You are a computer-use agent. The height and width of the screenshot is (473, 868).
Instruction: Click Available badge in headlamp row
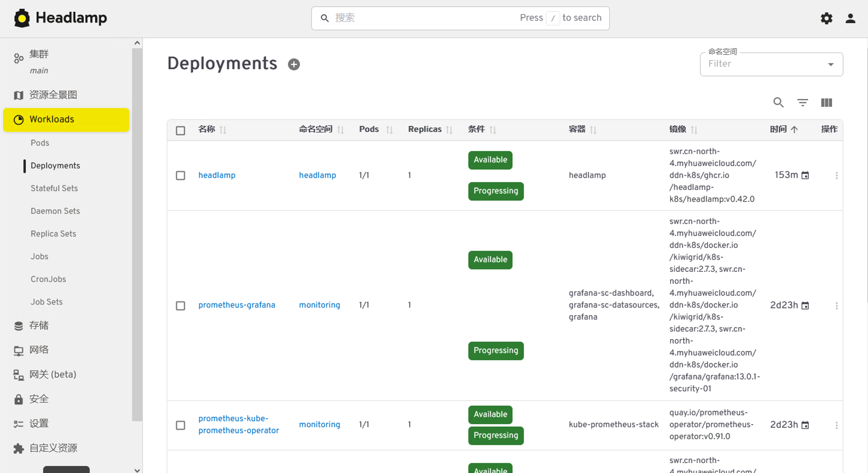490,160
